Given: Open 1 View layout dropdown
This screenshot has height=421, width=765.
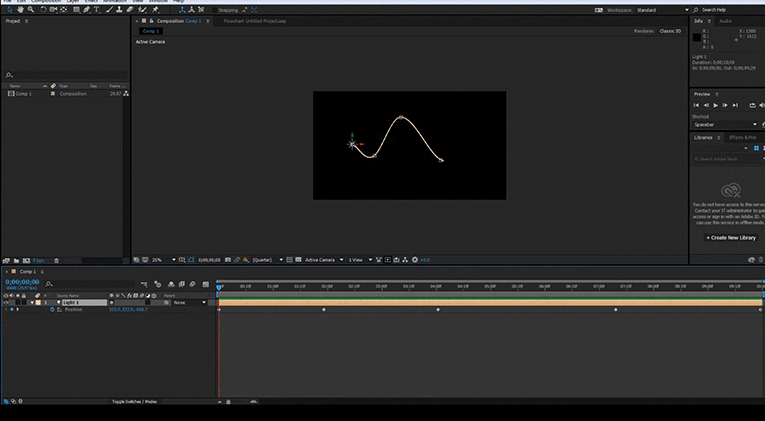Looking at the screenshot, I should point(360,260).
